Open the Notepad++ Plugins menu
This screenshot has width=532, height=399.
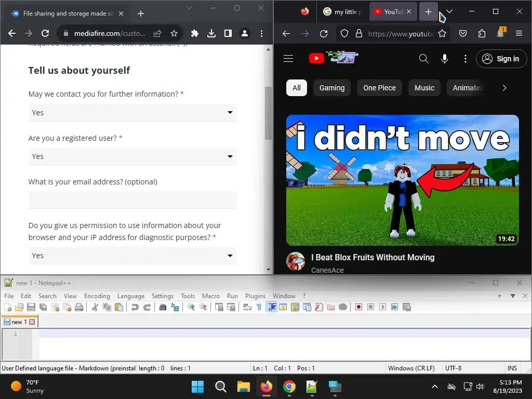click(255, 296)
